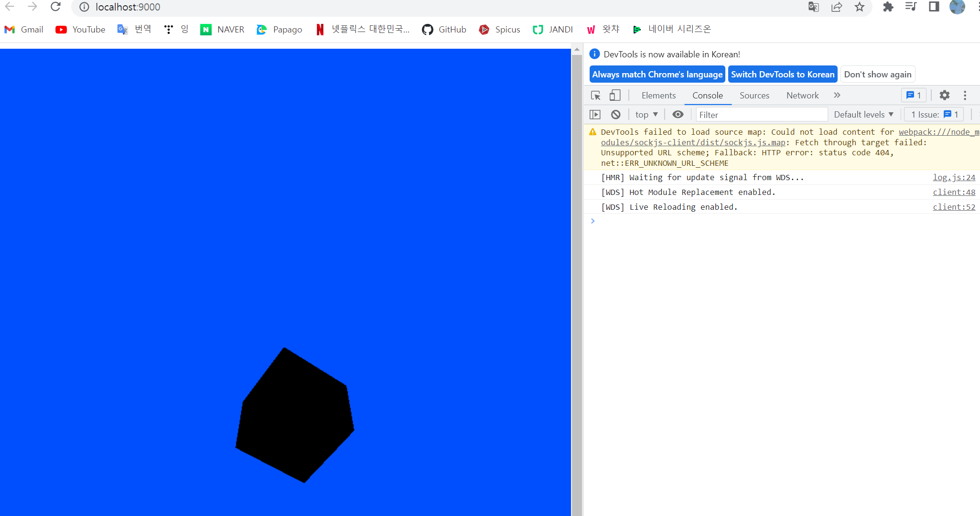Screen dimensions: 980x516
Task: Click the inspect element picker icon
Action: click(595, 96)
